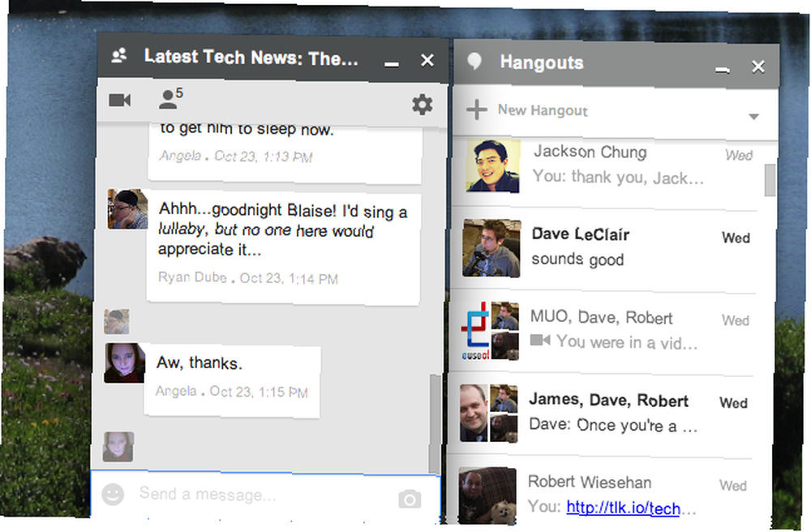The height and width of the screenshot is (532, 811).
Task: Attach a photo with the camera icon
Action: click(410, 499)
